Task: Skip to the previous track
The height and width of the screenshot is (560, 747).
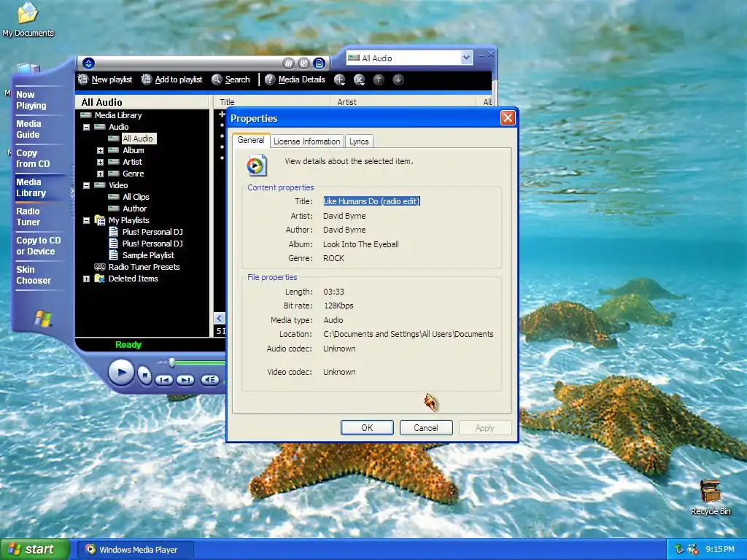Action: 164,380
